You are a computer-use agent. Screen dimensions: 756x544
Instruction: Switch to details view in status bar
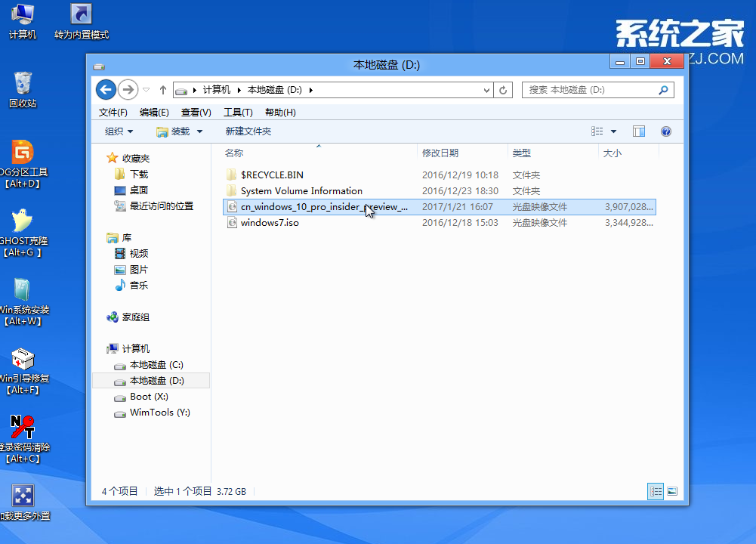[x=656, y=491]
